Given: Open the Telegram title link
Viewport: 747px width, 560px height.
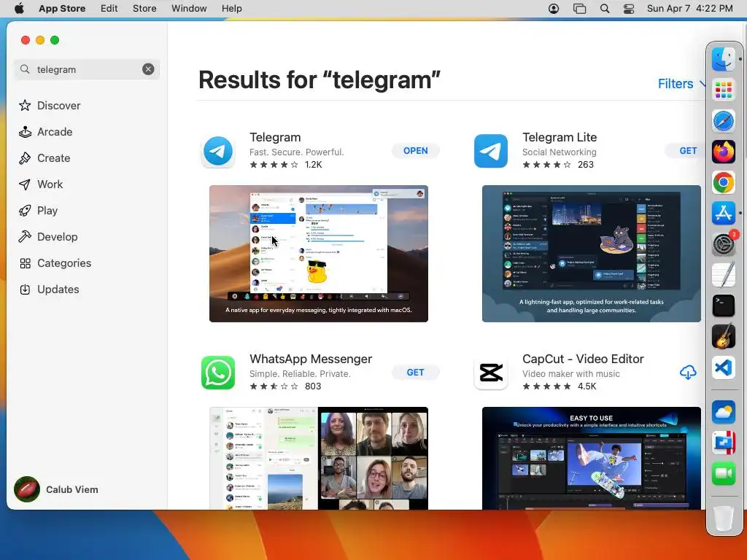Looking at the screenshot, I should [x=275, y=137].
